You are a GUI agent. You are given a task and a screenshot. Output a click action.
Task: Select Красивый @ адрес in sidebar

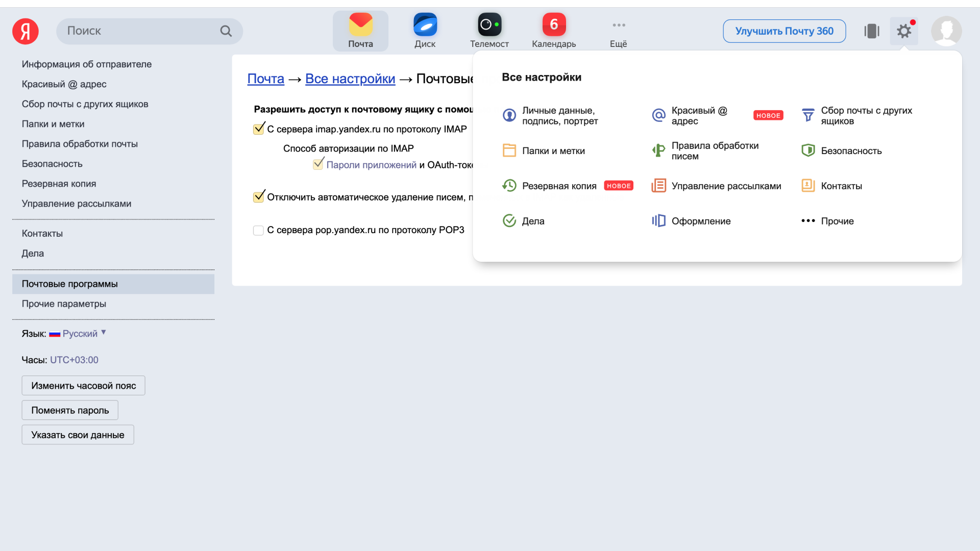64,84
